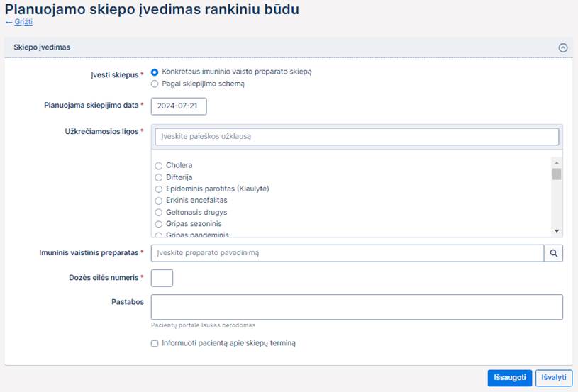Choose Difterija in disease list
This screenshot has height=392, width=578.
pyautogui.click(x=159, y=177)
